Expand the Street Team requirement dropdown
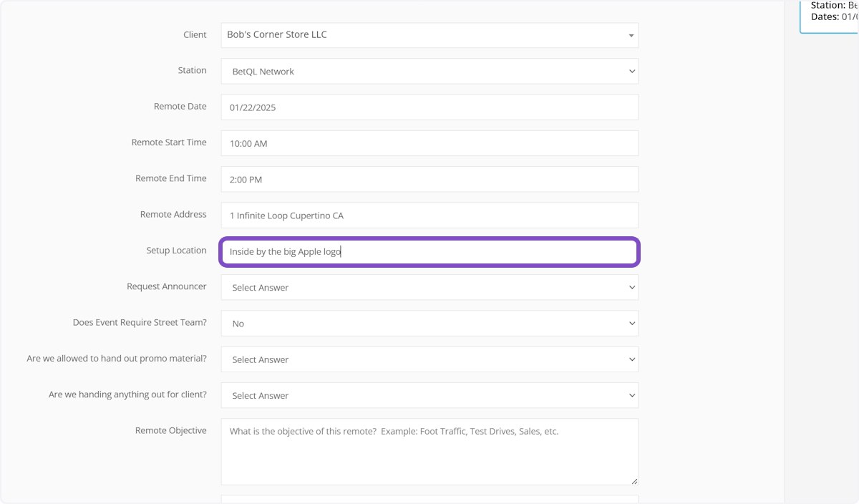 point(429,324)
